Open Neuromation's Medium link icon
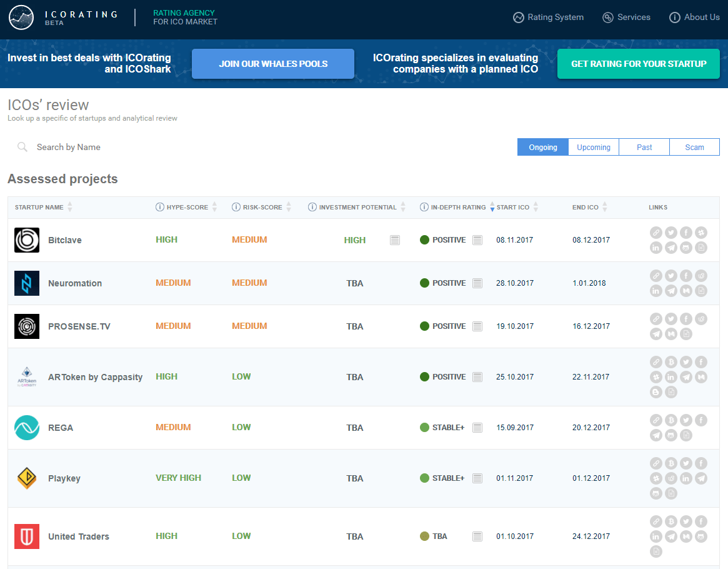The image size is (728, 569). (x=686, y=291)
